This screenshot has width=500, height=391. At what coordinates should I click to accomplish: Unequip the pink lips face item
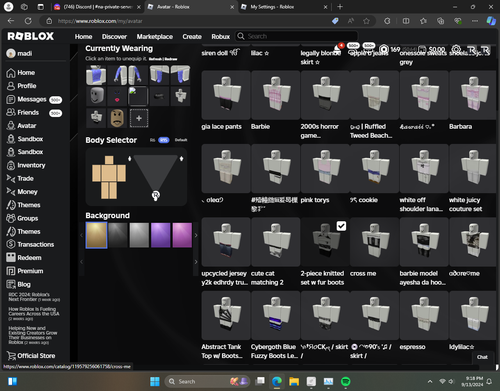click(117, 96)
